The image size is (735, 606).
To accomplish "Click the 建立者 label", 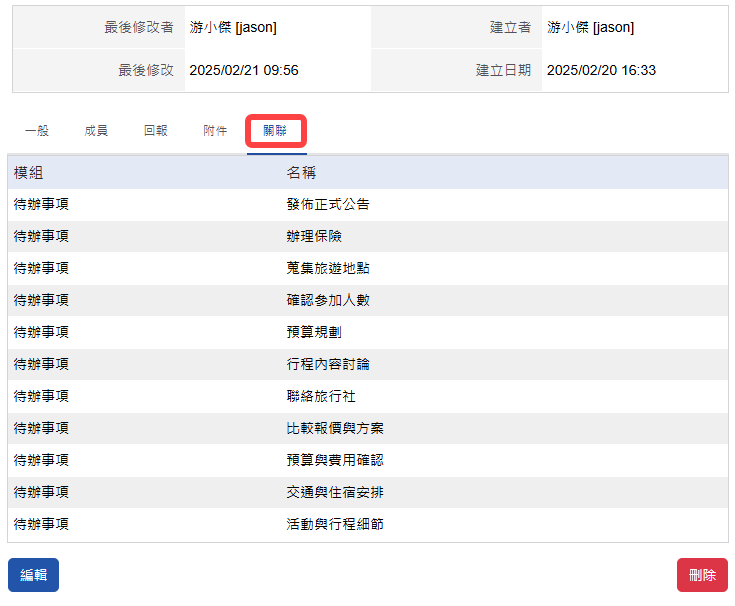I will coord(510,27).
